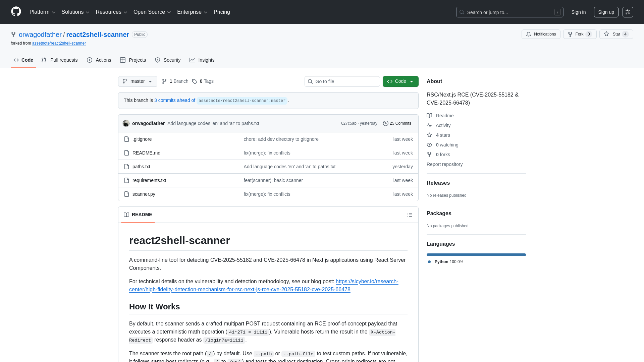This screenshot has width=644, height=362.
Task: Click the Activity pulse icon
Action: [430, 125]
